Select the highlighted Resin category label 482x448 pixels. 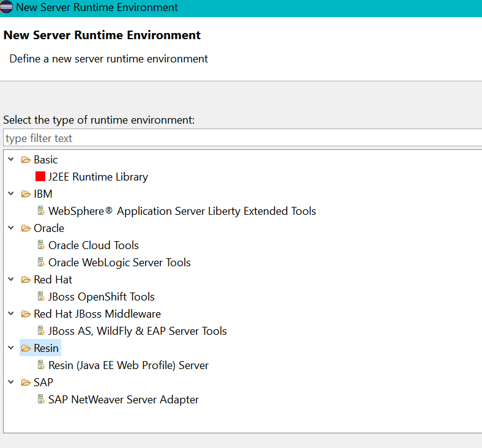coord(46,348)
